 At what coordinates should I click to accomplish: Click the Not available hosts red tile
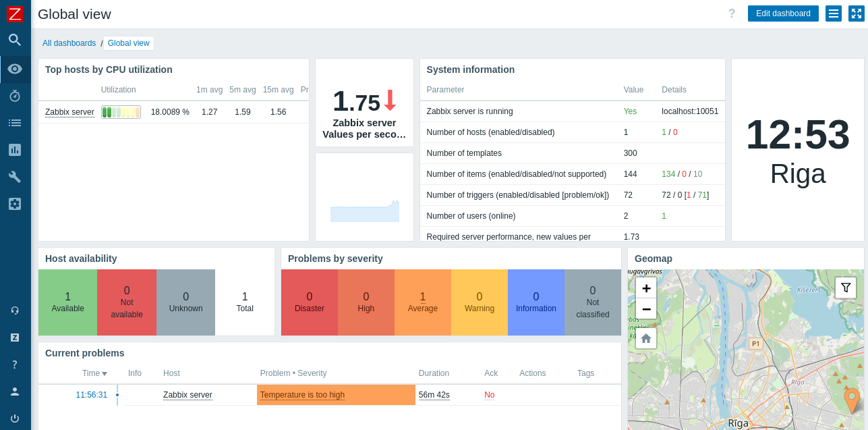tap(127, 302)
